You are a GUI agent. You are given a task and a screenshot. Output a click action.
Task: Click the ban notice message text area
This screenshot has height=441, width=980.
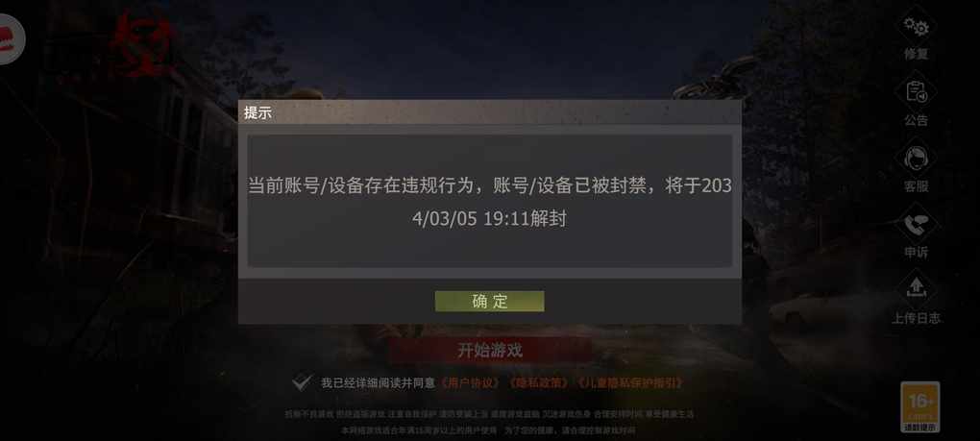pos(489,202)
